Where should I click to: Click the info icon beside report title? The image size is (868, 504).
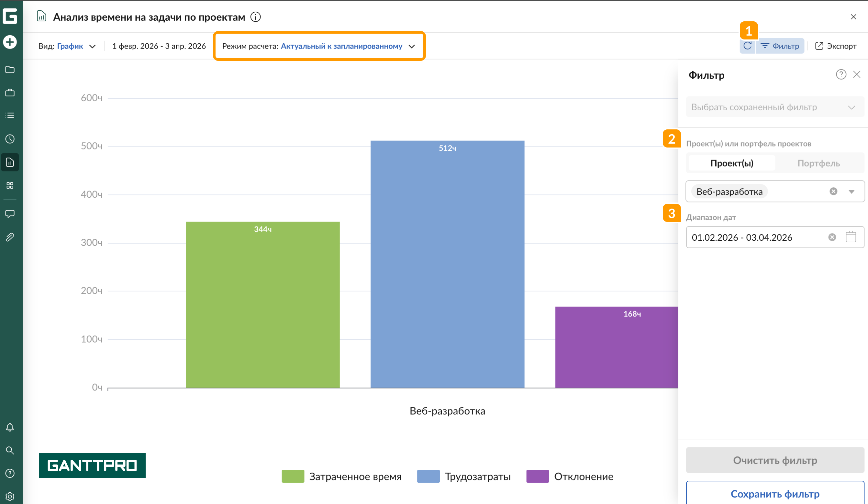256,17
